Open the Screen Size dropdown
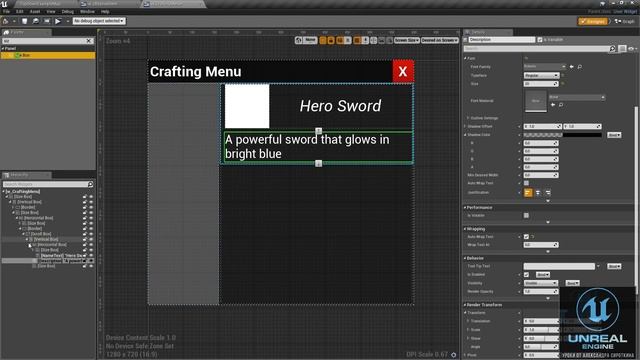This screenshot has width=640, height=360. tap(407, 40)
